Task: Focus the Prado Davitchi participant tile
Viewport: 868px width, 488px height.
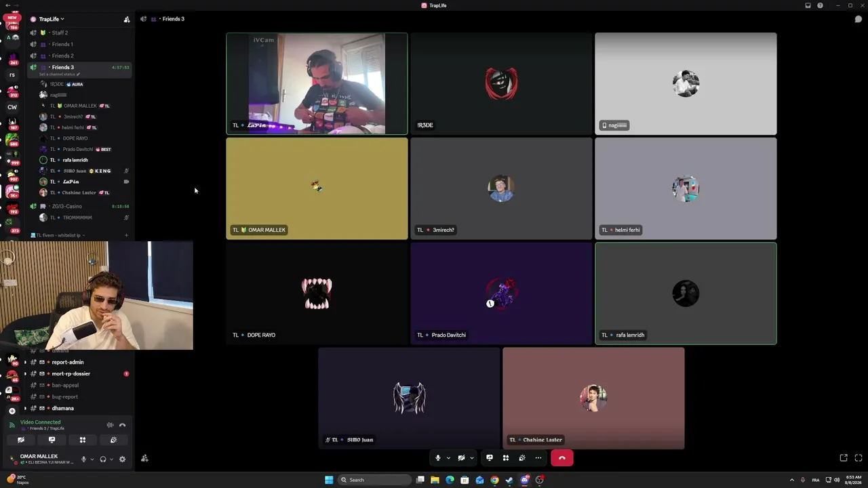Action: (x=501, y=293)
